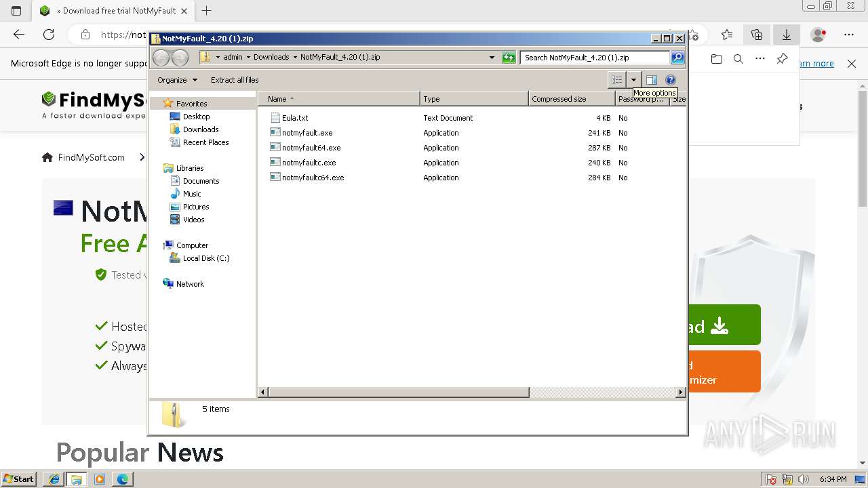The height and width of the screenshot is (488, 868).
Task: Open Edge Settings and more menu
Action: [x=849, y=35]
